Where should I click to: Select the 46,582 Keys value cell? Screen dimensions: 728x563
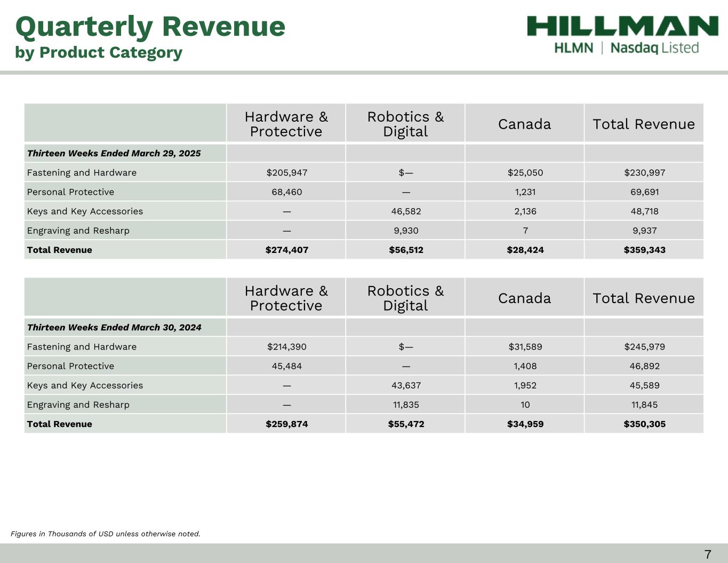click(406, 211)
